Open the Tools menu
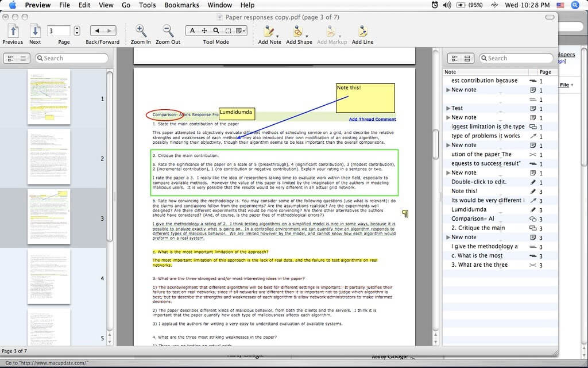 pos(148,5)
